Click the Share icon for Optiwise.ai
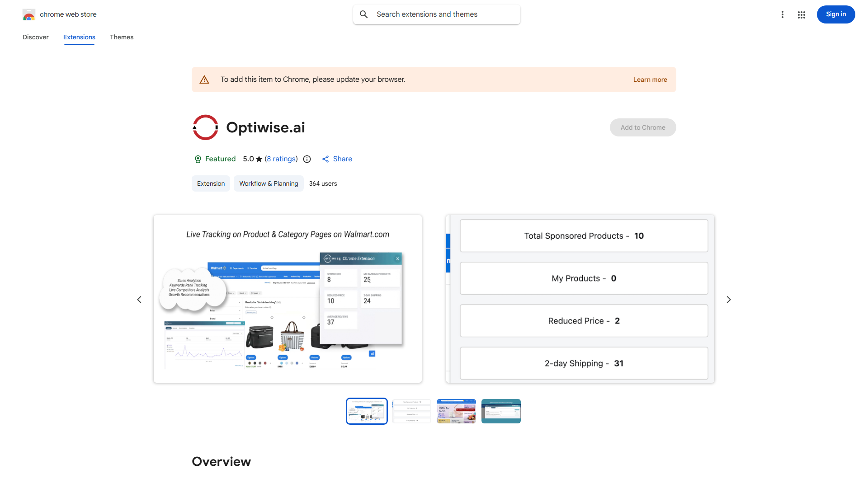The height and width of the screenshot is (488, 868). click(326, 159)
